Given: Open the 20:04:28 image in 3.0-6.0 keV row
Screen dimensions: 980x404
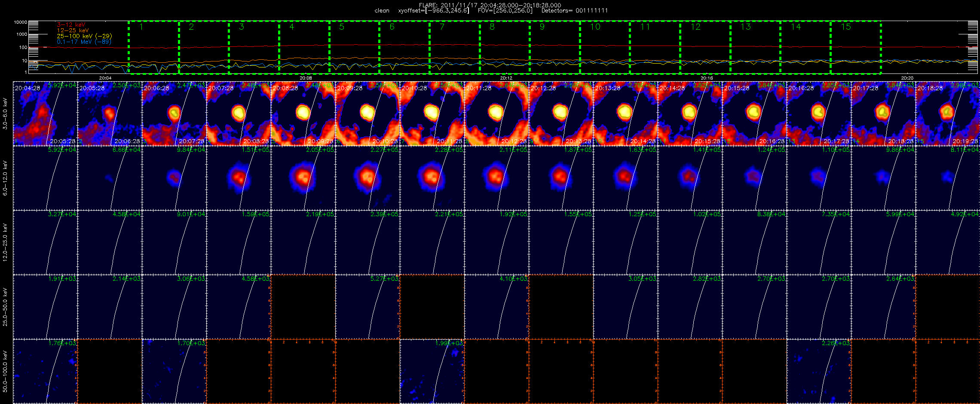Looking at the screenshot, I should (45, 113).
